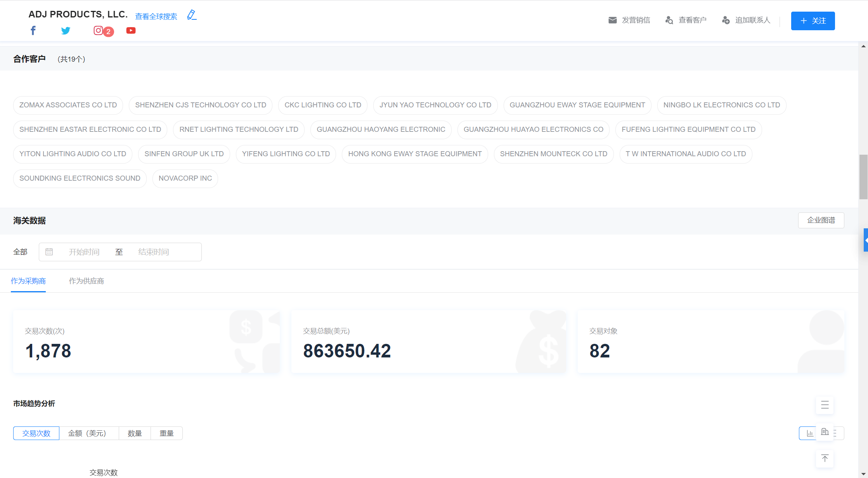
Task: Select customer SINFEN GROUP UK LTD
Action: pos(184,154)
